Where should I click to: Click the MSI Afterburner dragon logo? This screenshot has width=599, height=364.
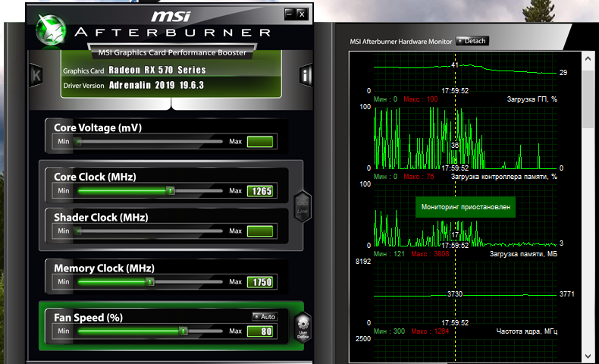coord(51,30)
